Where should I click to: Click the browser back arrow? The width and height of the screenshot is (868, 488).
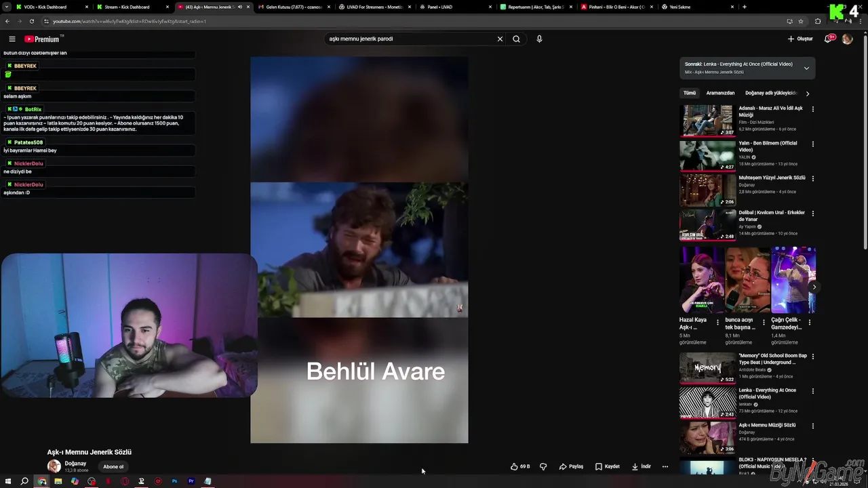[x=7, y=21]
